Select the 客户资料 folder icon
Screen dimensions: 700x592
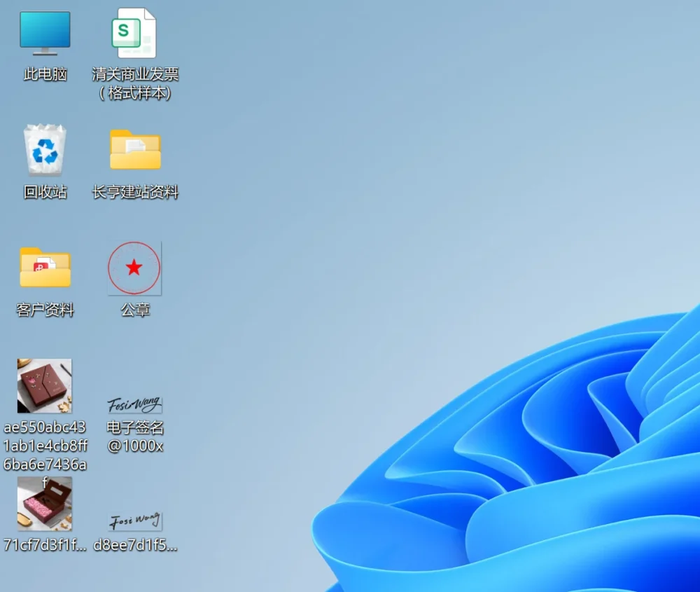click(45, 267)
